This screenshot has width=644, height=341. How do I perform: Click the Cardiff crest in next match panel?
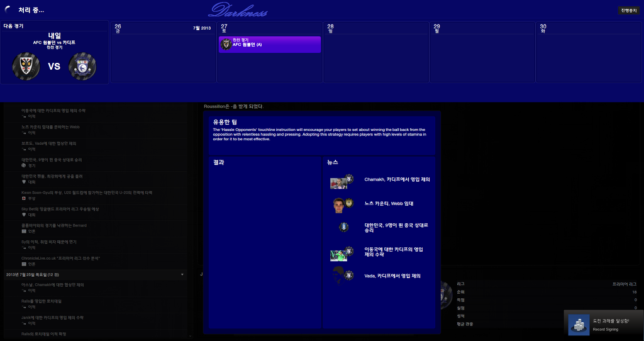(x=82, y=66)
